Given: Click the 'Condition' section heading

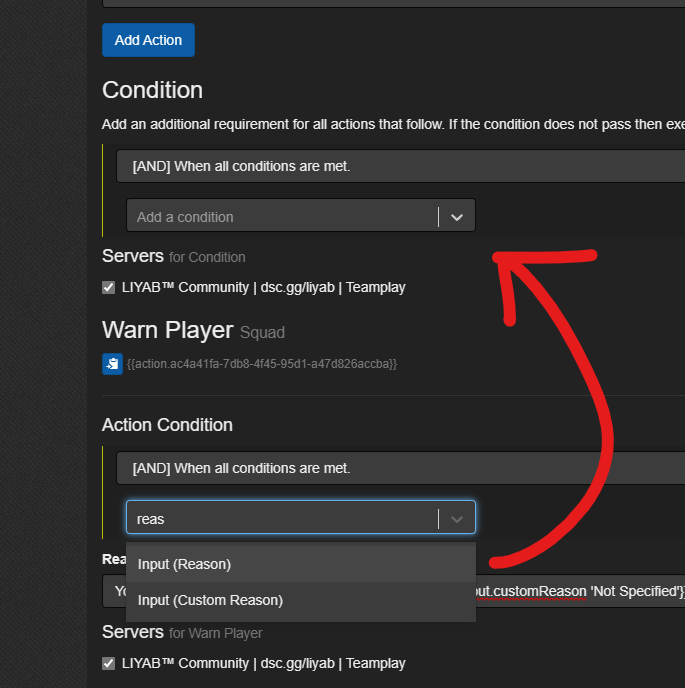Looking at the screenshot, I should (x=152, y=90).
